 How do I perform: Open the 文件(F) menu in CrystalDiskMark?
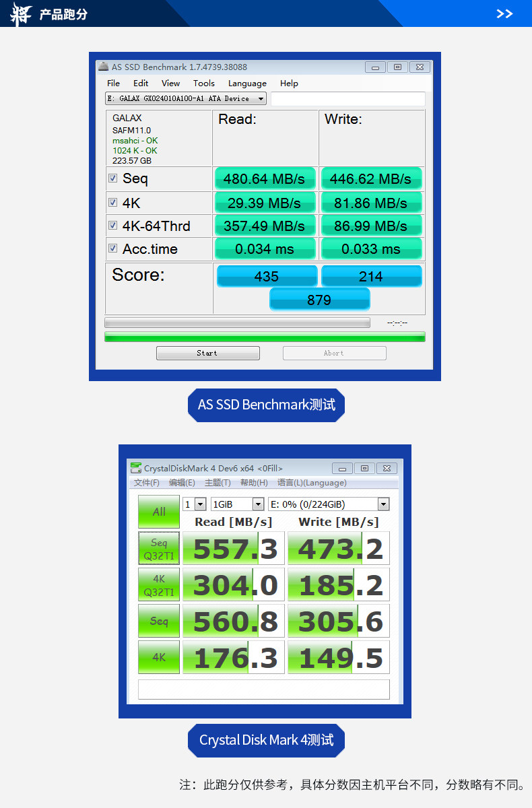(146, 483)
